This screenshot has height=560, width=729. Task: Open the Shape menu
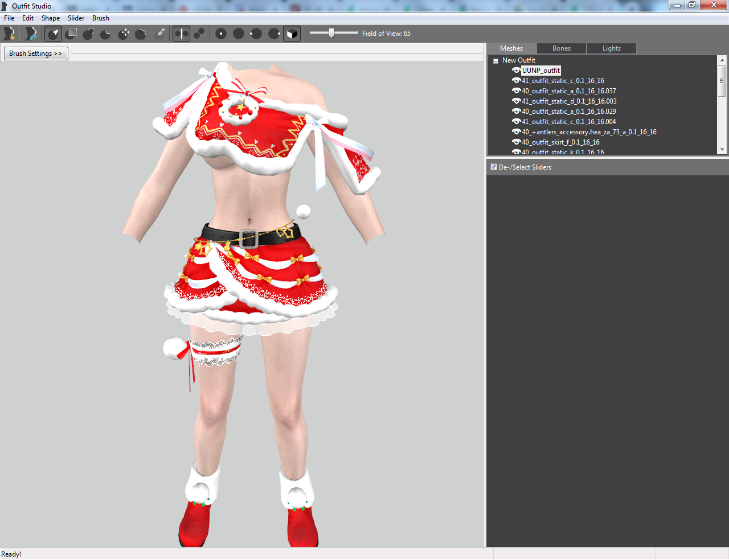(51, 18)
